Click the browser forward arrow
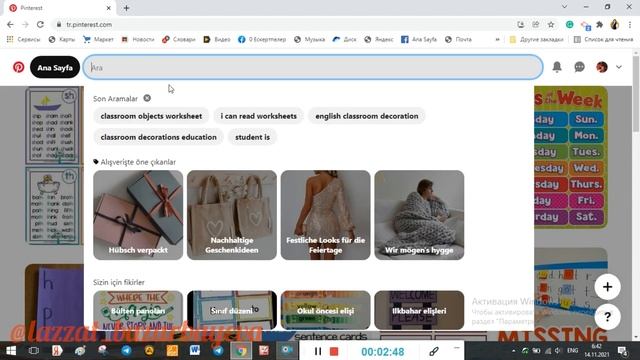This screenshot has height=360, width=640. click(25, 24)
